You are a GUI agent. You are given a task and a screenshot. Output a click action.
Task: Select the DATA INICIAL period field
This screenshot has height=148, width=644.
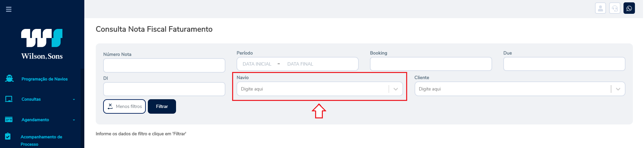257,64
